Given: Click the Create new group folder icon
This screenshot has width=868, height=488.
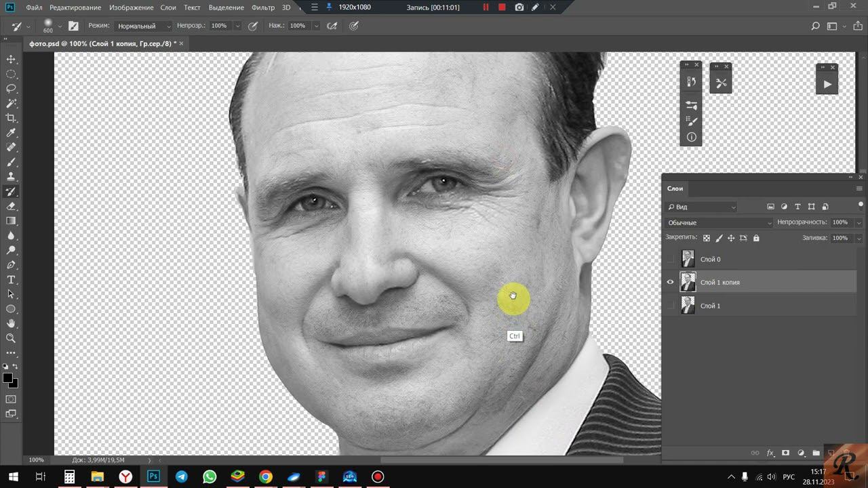Looking at the screenshot, I should coord(816,453).
